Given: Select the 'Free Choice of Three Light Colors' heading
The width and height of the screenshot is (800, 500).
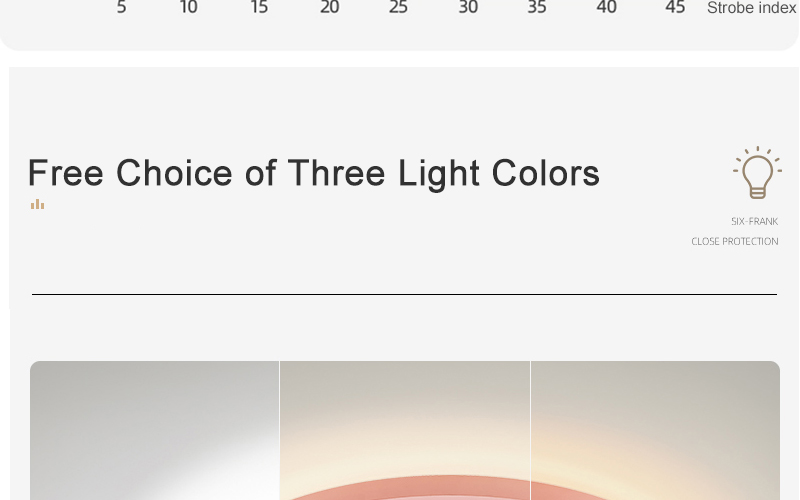Looking at the screenshot, I should pyautogui.click(x=314, y=173).
